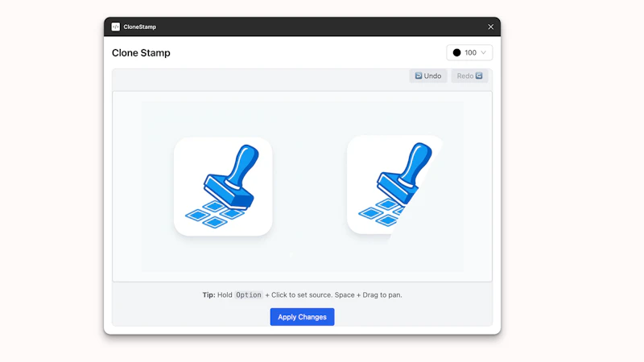This screenshot has height=362, width=644.
Task: Click the Undo button
Action: pos(428,76)
